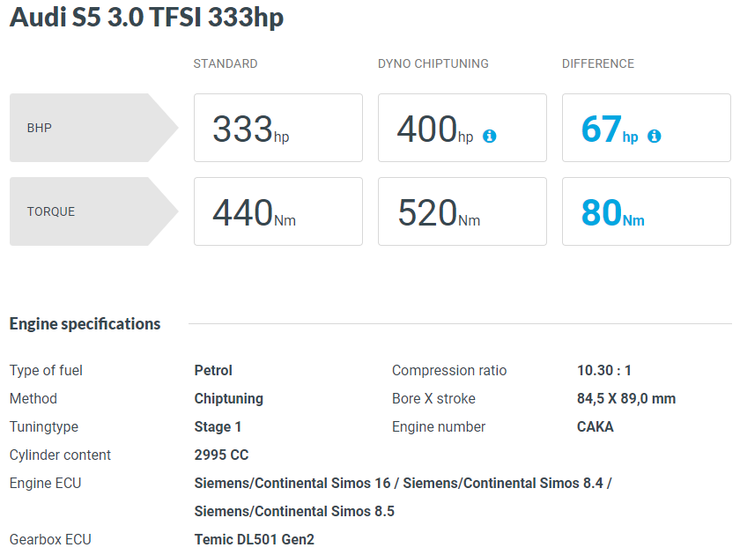Click the 2995 CC value
The height and width of the screenshot is (555, 740).
point(221,455)
